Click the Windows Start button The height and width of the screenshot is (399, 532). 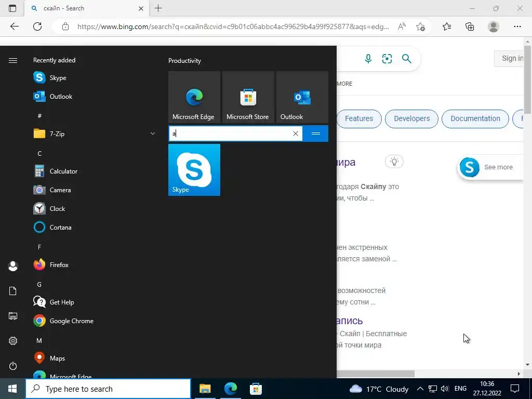12,389
